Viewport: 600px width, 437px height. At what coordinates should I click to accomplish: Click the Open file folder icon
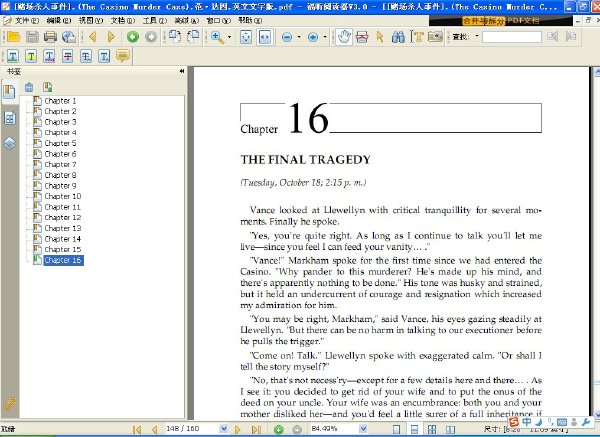pos(13,37)
